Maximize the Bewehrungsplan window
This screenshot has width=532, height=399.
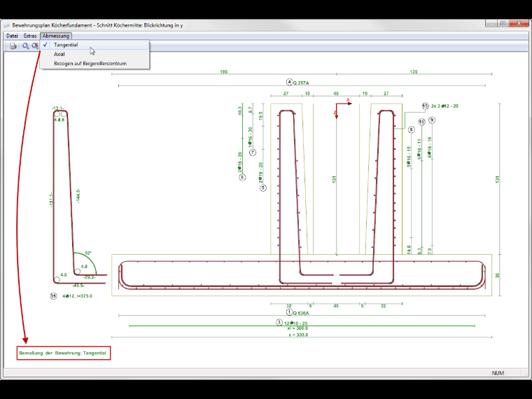[503, 23]
